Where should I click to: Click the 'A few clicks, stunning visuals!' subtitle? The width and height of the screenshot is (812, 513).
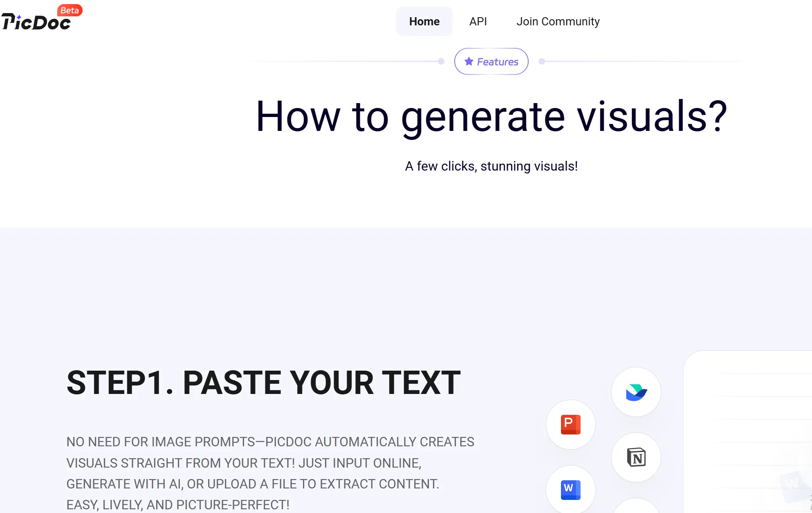coord(491,166)
